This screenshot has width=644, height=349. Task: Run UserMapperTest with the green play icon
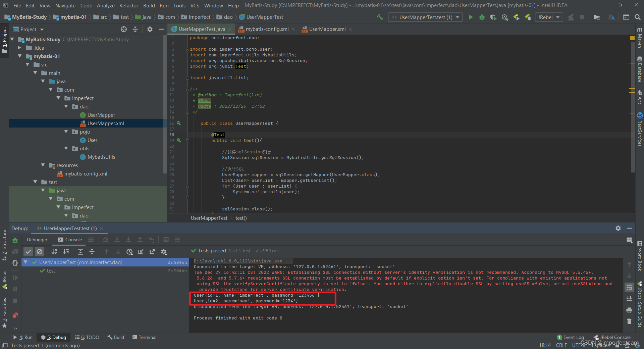click(471, 17)
